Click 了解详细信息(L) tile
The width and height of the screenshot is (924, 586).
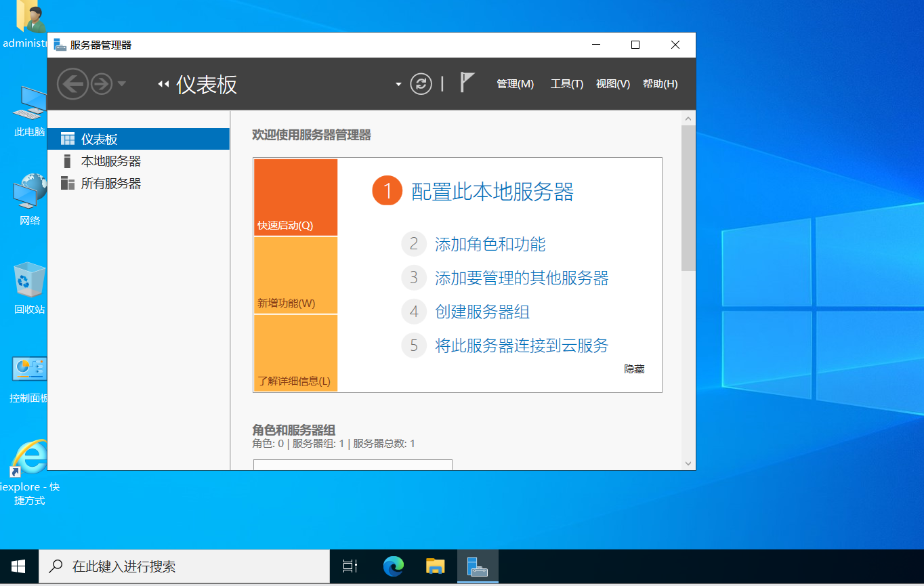click(295, 352)
